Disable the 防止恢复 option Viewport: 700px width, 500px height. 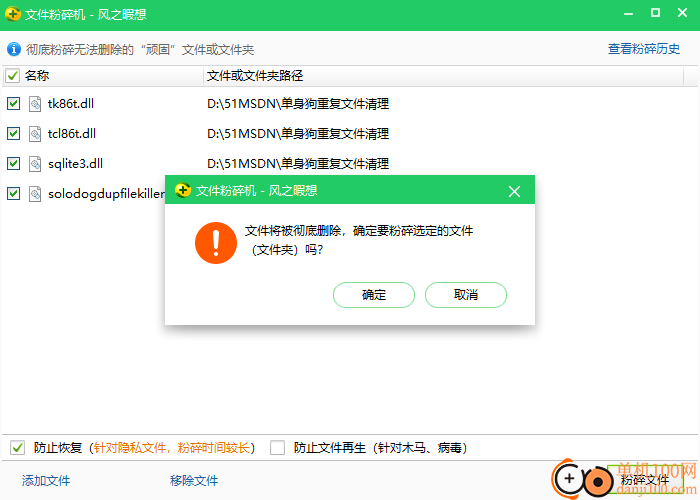tap(17, 447)
